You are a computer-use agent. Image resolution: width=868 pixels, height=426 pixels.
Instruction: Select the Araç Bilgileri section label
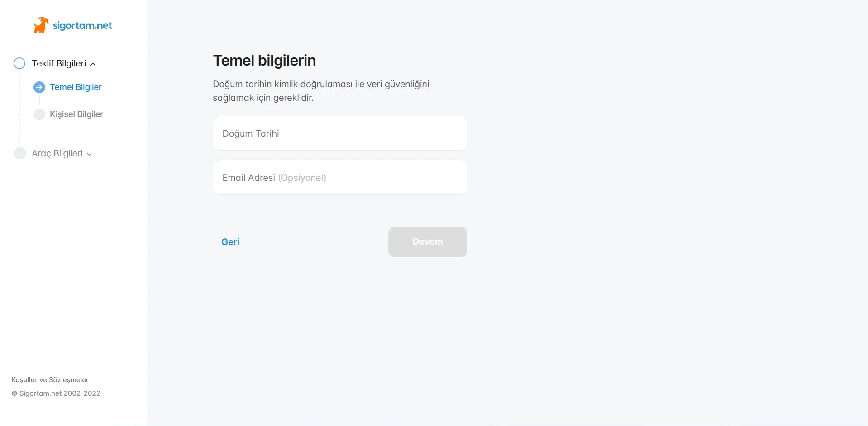(57, 154)
